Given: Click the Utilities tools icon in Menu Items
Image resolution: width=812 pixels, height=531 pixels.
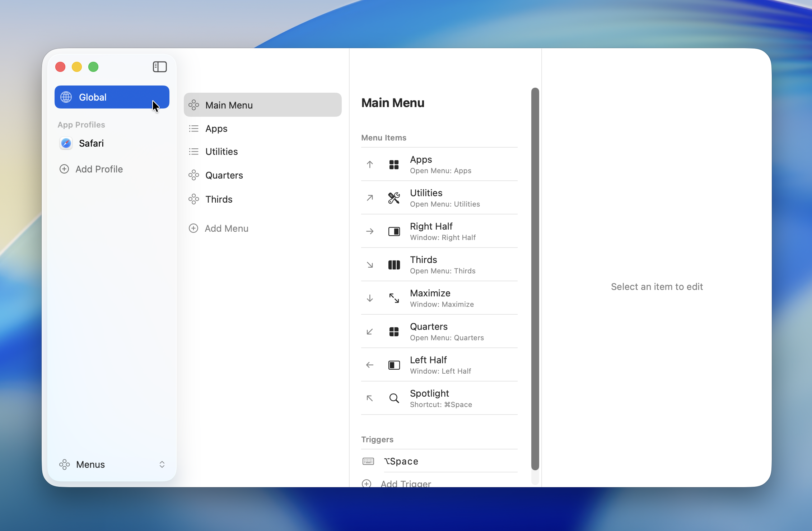Looking at the screenshot, I should pyautogui.click(x=394, y=198).
